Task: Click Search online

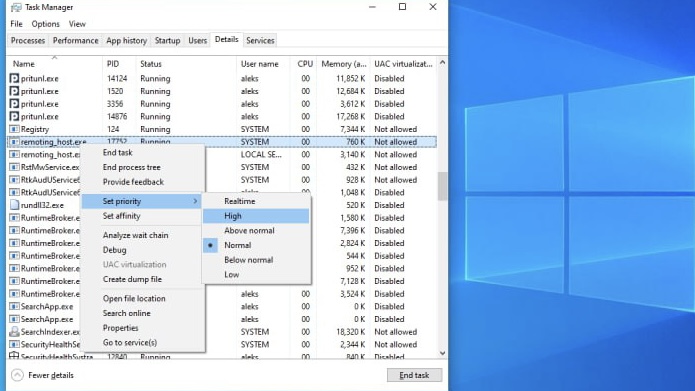Action: pos(126,313)
